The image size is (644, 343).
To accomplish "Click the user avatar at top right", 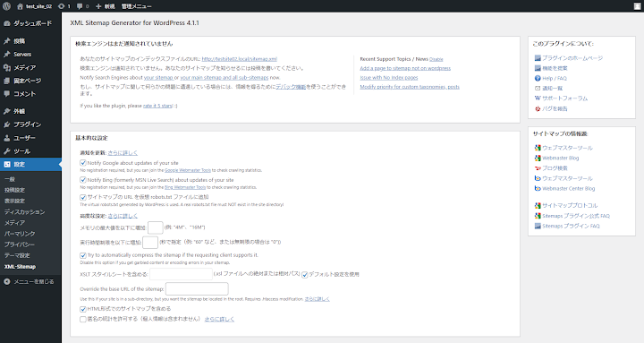I will tap(637, 6).
